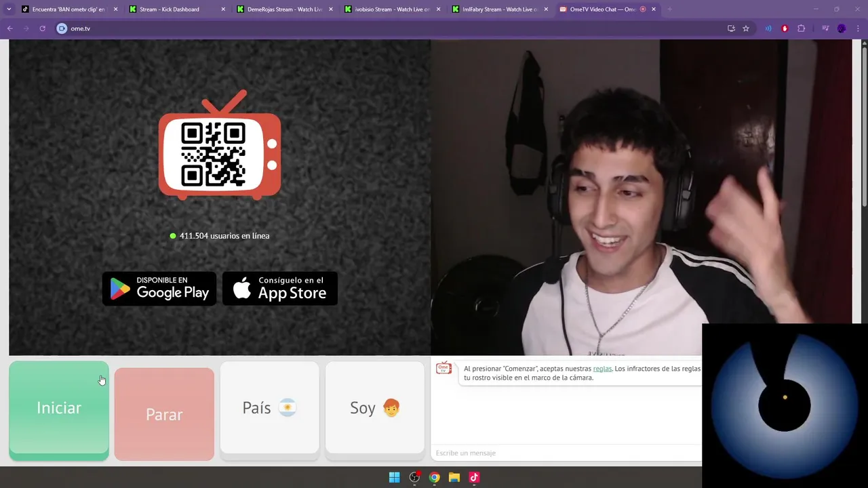Click the App Store download badge
The image size is (868, 488).
280,289
